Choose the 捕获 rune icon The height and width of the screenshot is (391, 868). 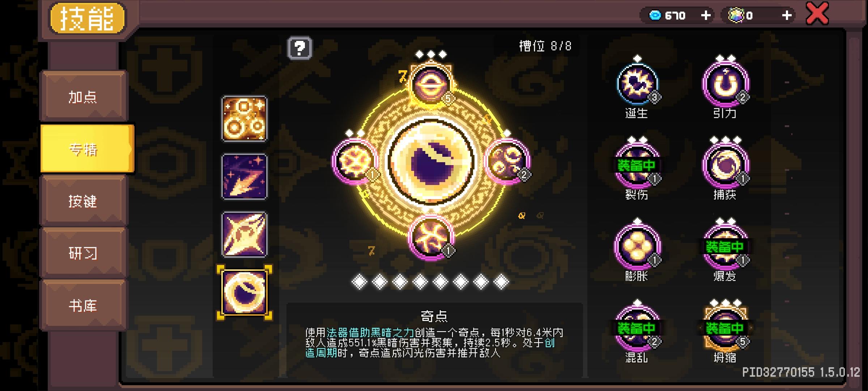(726, 165)
